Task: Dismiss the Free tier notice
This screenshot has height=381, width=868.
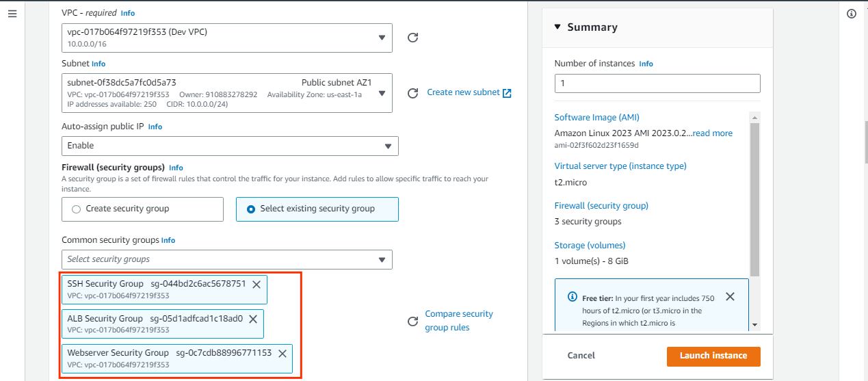Action: coord(730,297)
